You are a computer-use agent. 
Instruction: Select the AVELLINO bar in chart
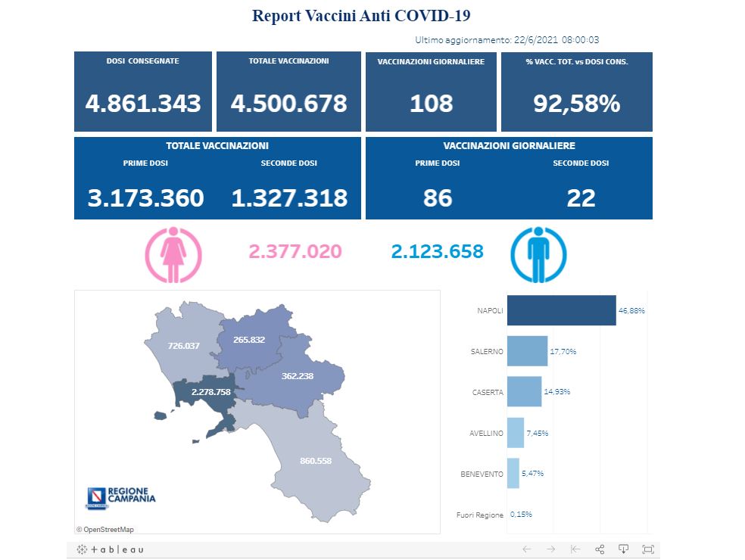coord(515,433)
